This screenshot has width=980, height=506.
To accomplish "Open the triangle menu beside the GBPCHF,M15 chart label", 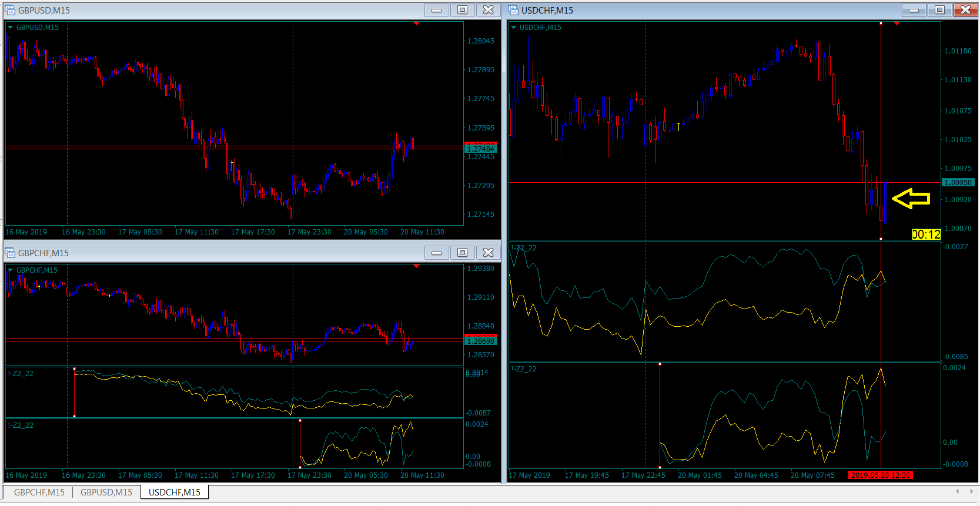I will (10, 270).
